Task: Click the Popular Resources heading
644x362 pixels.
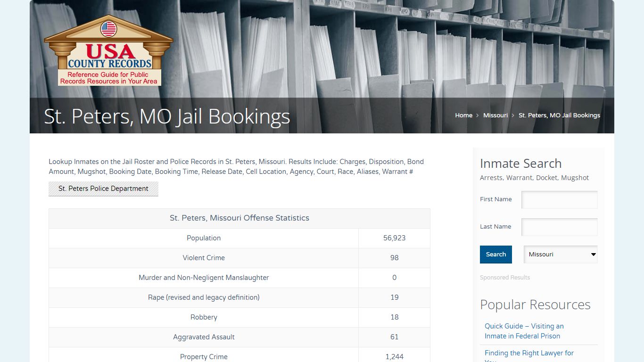Action: pyautogui.click(x=535, y=305)
